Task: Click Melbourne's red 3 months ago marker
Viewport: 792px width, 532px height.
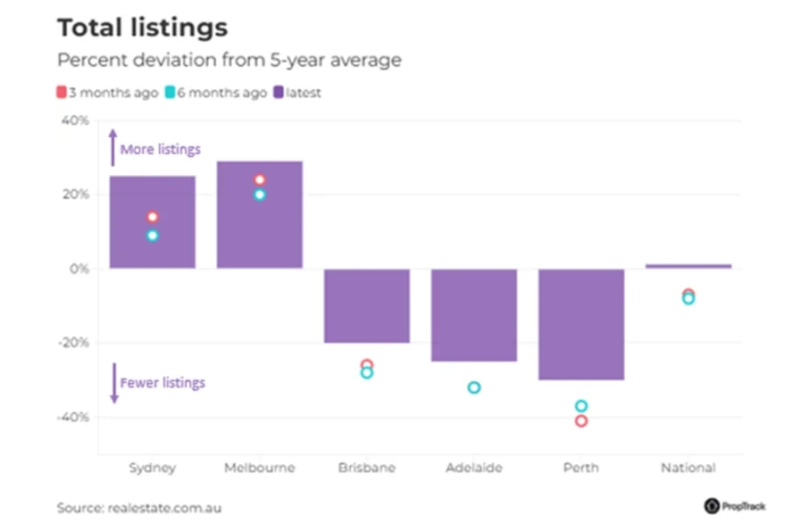Action: (x=260, y=180)
